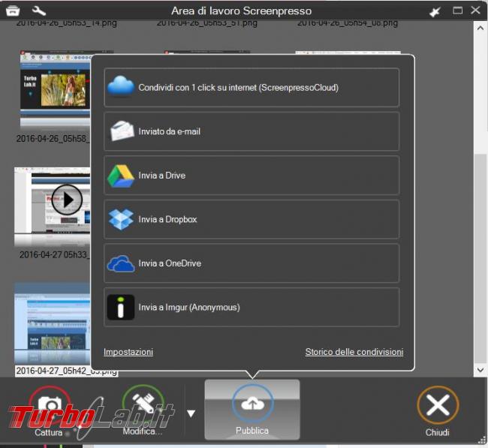Click the Chiudi button
This screenshot has height=448, width=488.
tap(438, 410)
